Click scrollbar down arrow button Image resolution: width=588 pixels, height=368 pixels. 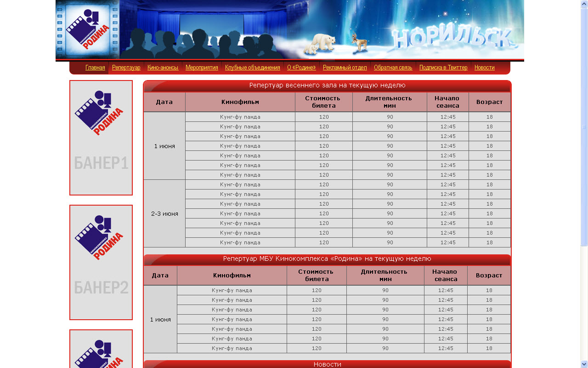tap(584, 364)
